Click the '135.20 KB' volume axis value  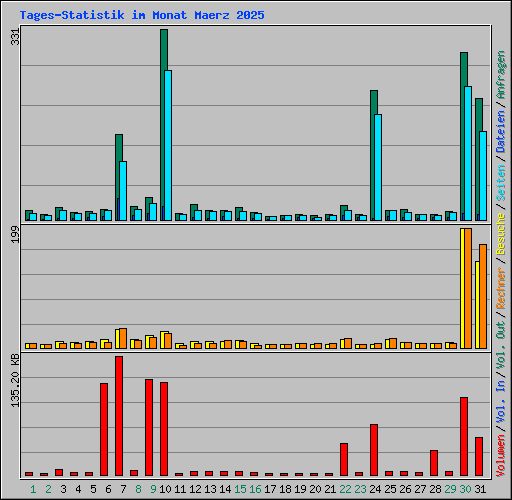coord(16,380)
